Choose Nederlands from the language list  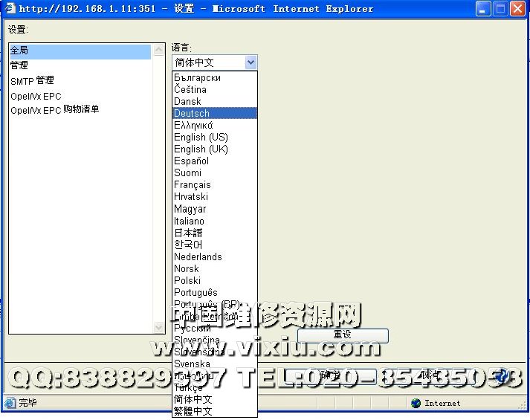click(x=215, y=256)
